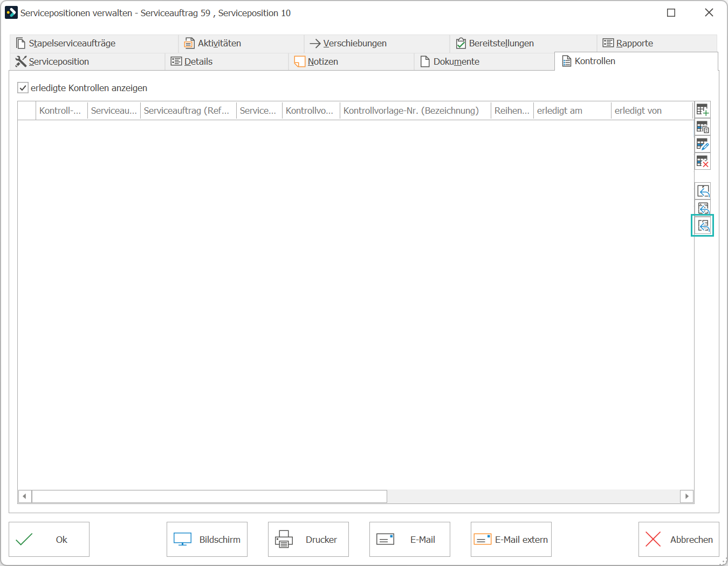Image resolution: width=728 pixels, height=566 pixels.
Task: Click the horizontal scrollbar thumb of the table
Action: click(x=209, y=496)
